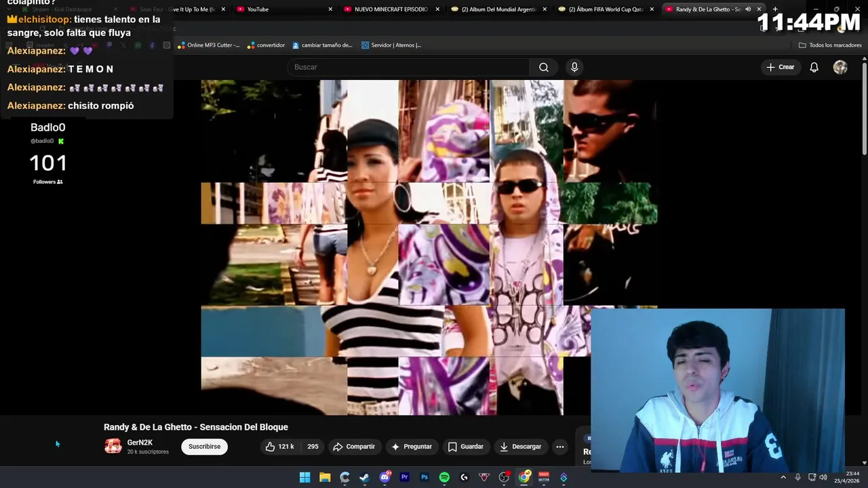Open GerN2K channel avatar

(113, 446)
